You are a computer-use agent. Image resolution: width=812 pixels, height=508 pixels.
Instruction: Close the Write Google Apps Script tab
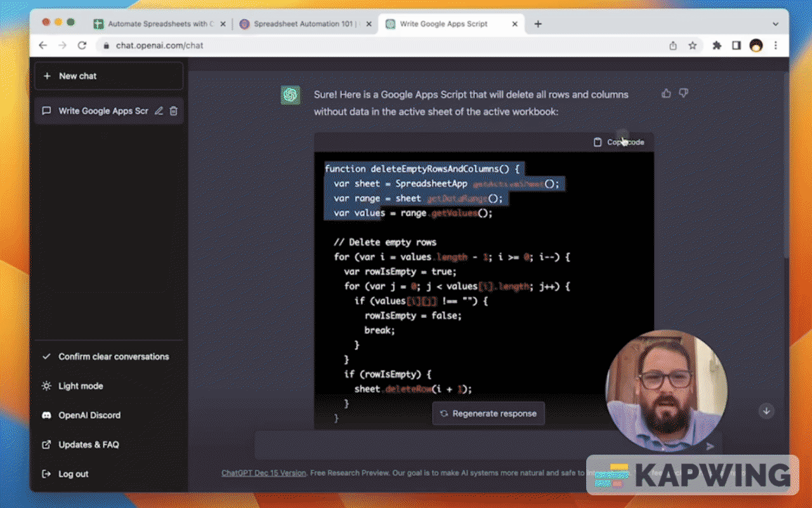tap(515, 24)
